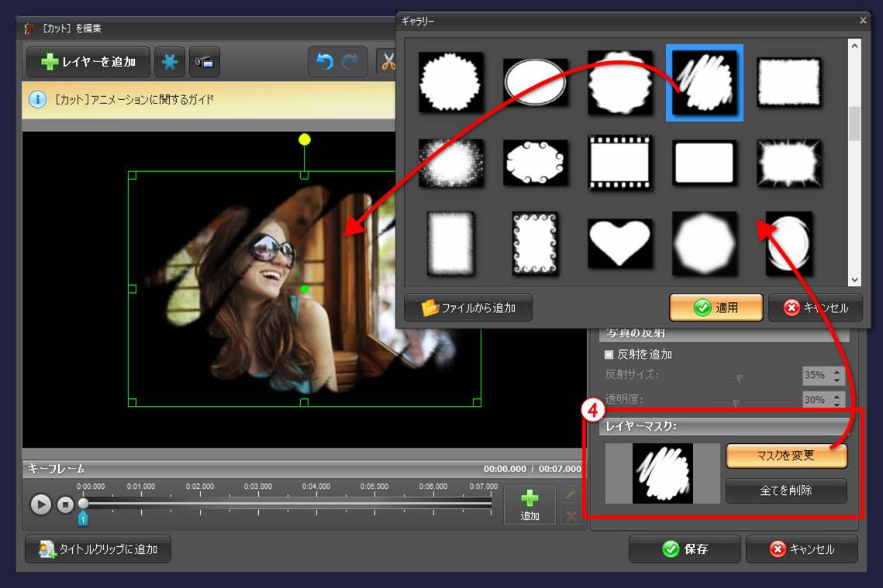Increase 反射サイズ value with up arrow
This screenshot has height=588, width=883.
(836, 372)
